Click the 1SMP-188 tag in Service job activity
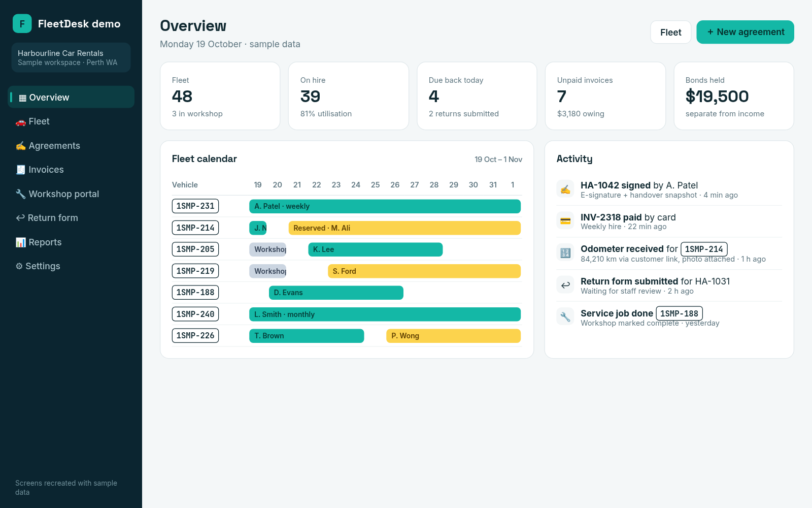The width and height of the screenshot is (812, 508). pyautogui.click(x=679, y=314)
